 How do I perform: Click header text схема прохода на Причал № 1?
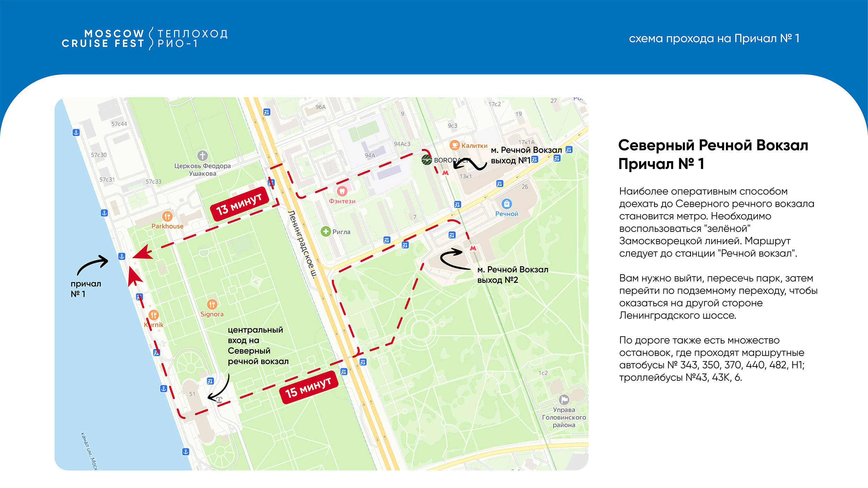click(714, 38)
